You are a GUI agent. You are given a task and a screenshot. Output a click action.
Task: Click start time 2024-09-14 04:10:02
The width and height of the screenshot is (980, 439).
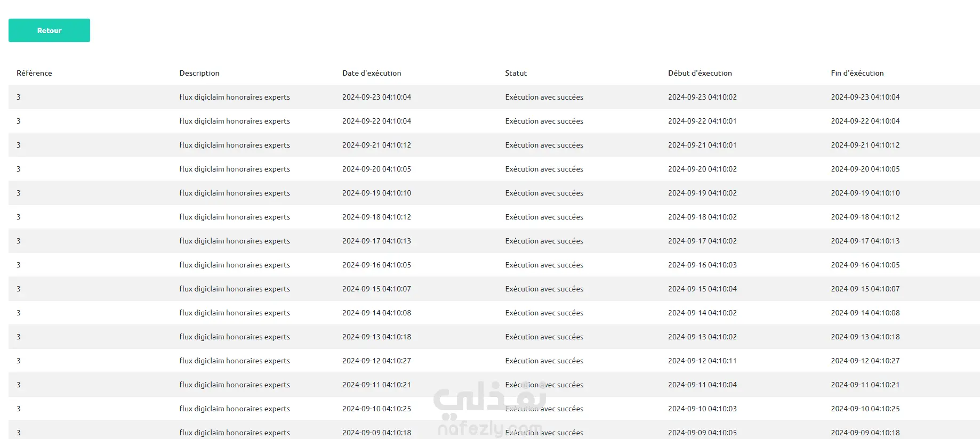[702, 313]
